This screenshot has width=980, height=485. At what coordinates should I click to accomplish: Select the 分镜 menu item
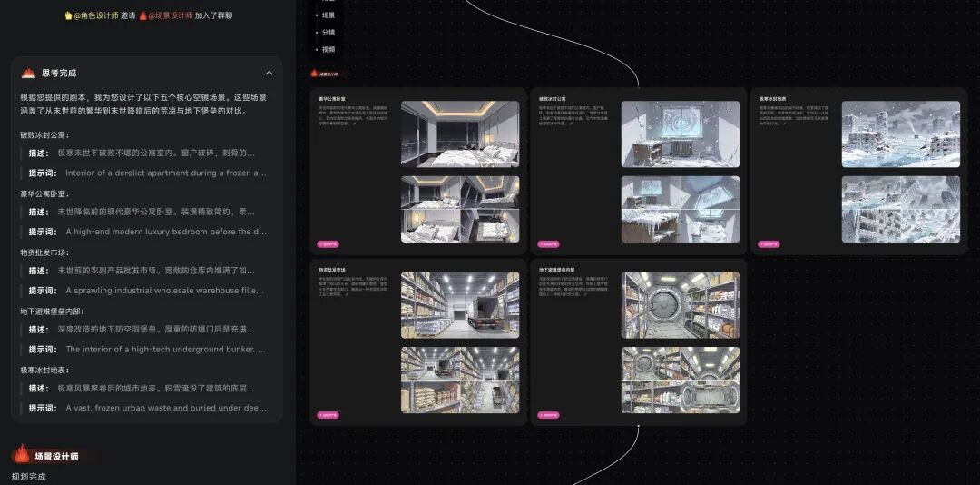pyautogui.click(x=328, y=33)
